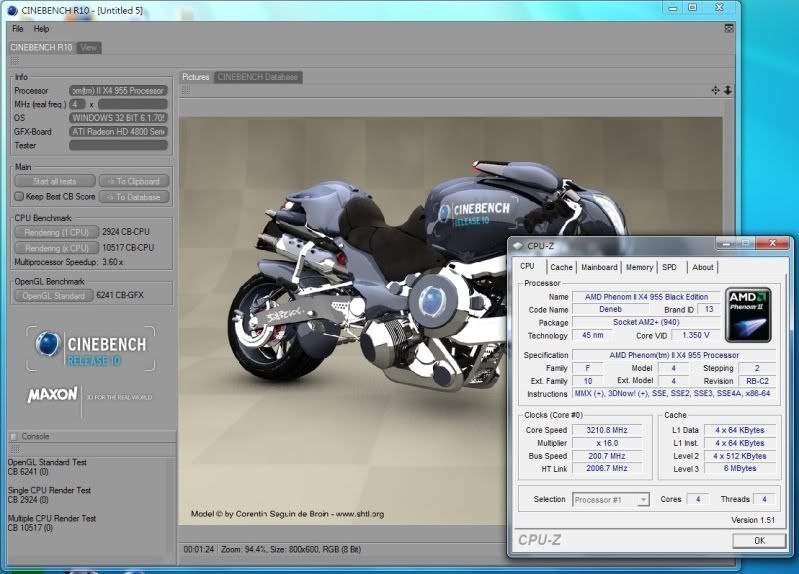Click the 200.7 MHz Bus Speed value
The image size is (799, 574).
coord(606,456)
